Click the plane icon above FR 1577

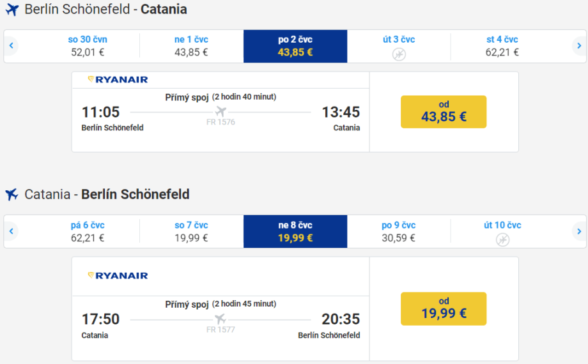[x=220, y=319]
